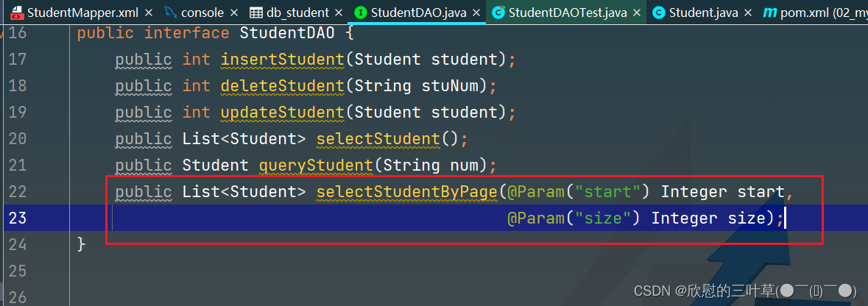The height and width of the screenshot is (306, 868).
Task: Click the selectStudent method on line 20
Action: pos(378,139)
